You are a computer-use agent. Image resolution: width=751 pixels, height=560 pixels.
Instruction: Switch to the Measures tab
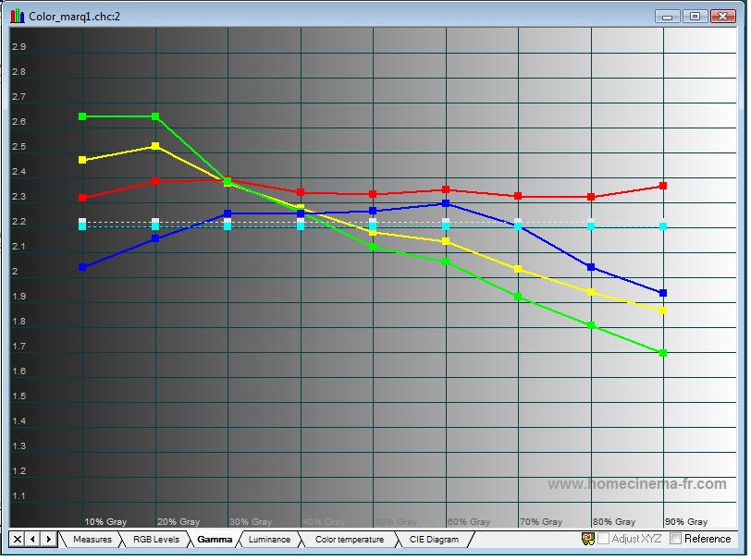point(92,540)
